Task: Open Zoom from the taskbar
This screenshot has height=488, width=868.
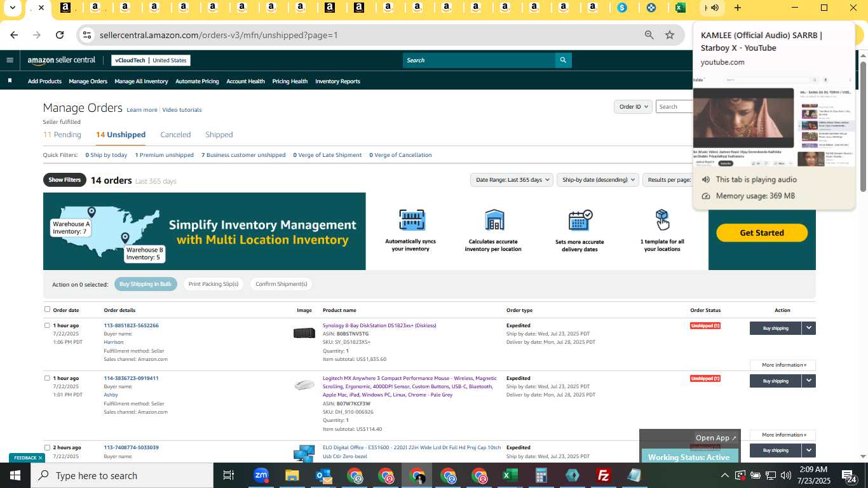Action: pyautogui.click(x=261, y=475)
